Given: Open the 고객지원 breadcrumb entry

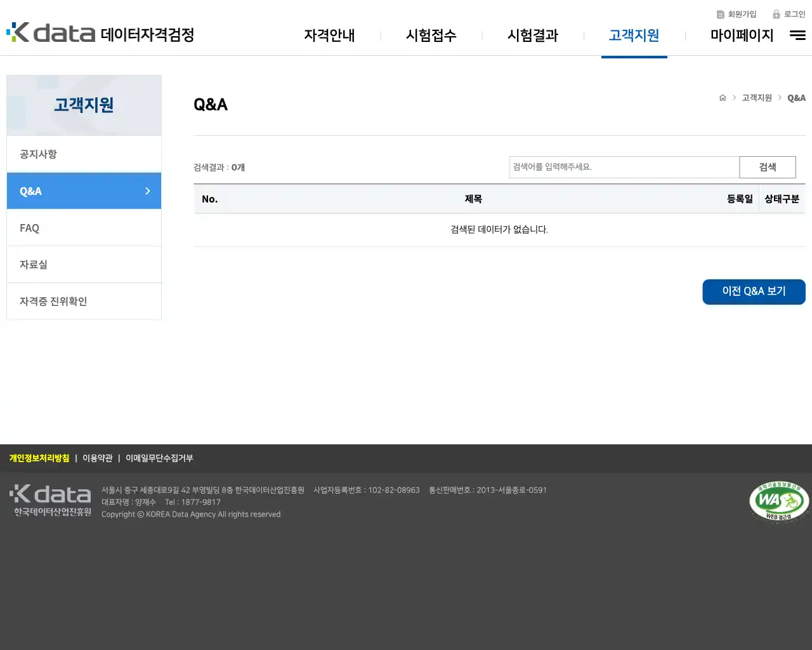Looking at the screenshot, I should pyautogui.click(x=757, y=98).
